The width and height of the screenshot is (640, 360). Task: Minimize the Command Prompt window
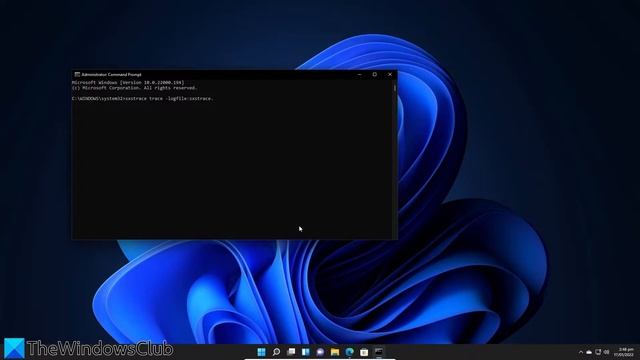coord(360,74)
